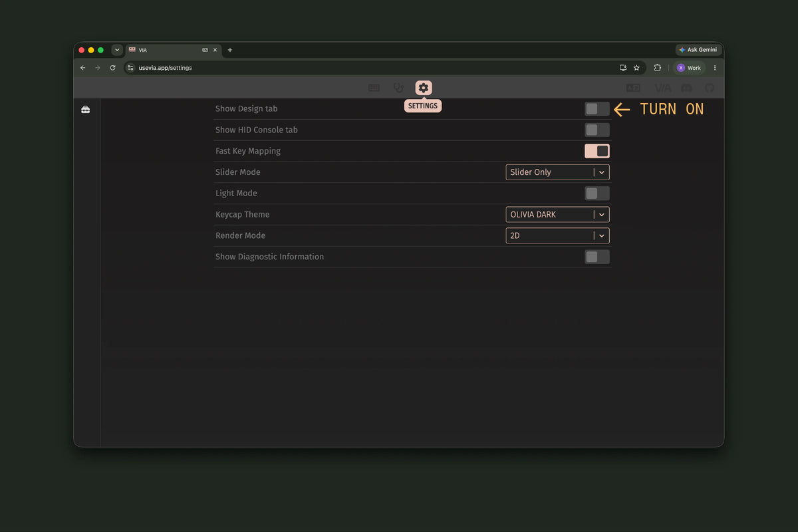798x532 pixels.
Task: Open the Key Tester stethoscope icon
Action: point(398,88)
